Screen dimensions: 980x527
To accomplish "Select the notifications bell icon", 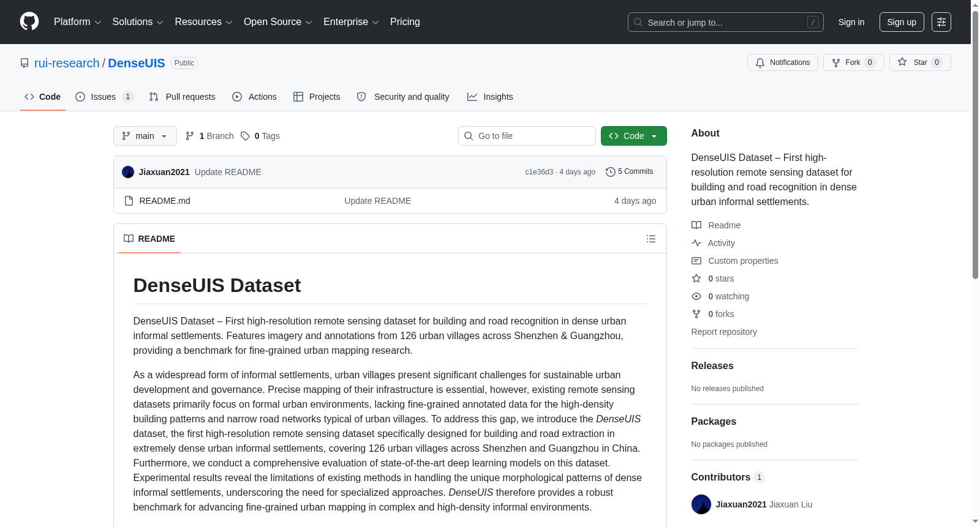I will click(760, 62).
